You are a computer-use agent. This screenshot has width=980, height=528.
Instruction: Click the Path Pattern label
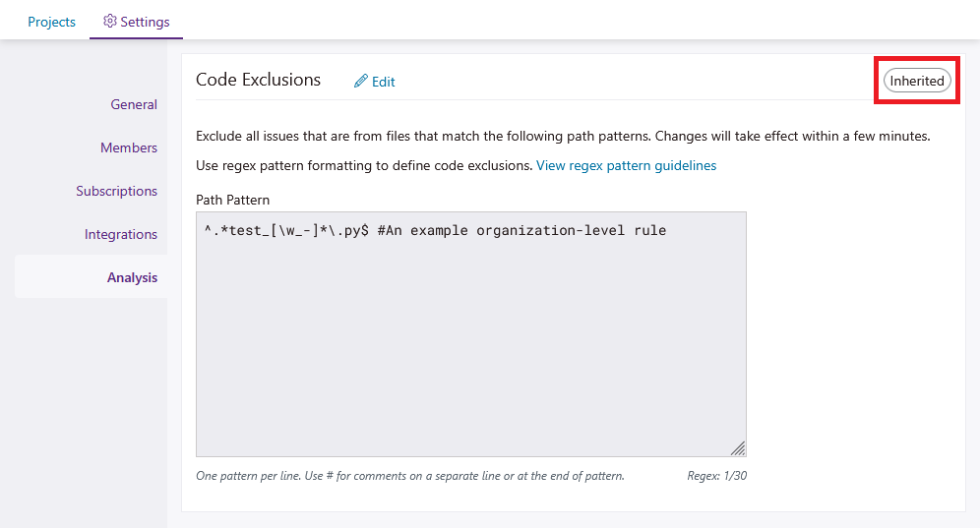[x=232, y=200]
